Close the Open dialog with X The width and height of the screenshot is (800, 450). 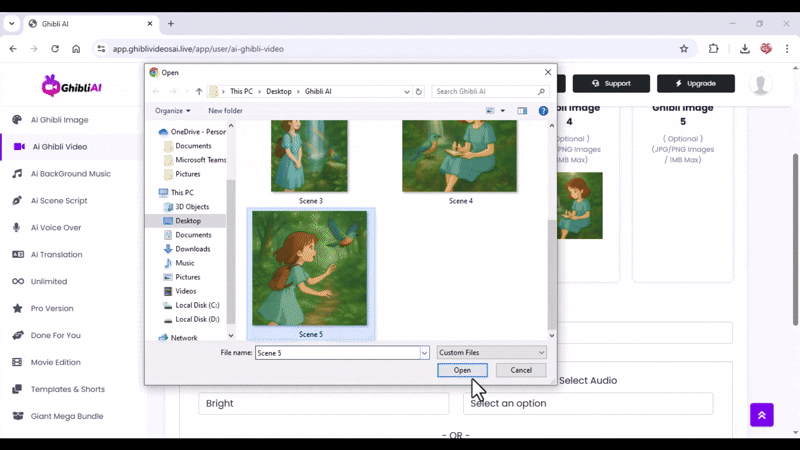pyautogui.click(x=548, y=72)
